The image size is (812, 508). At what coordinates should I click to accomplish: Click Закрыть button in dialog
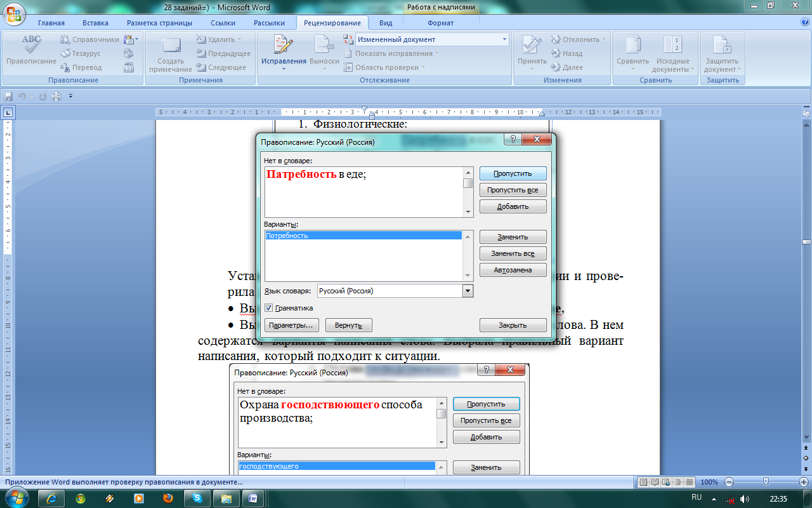513,325
